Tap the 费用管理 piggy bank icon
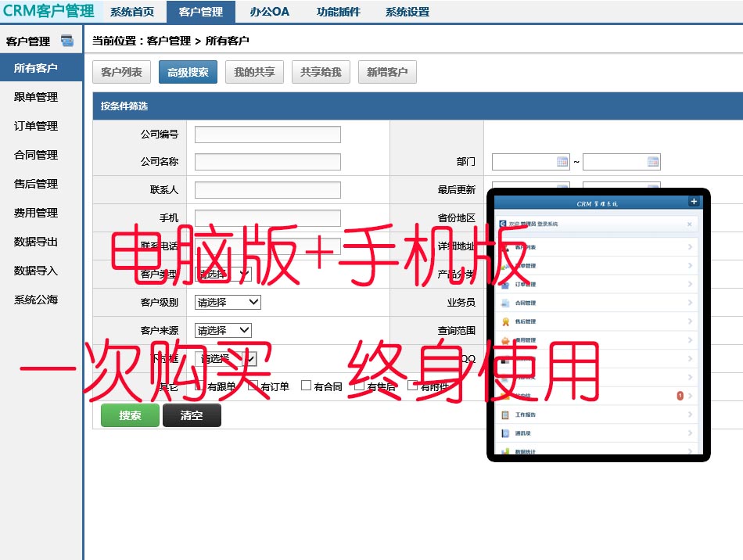This screenshot has width=743, height=560. [504, 341]
